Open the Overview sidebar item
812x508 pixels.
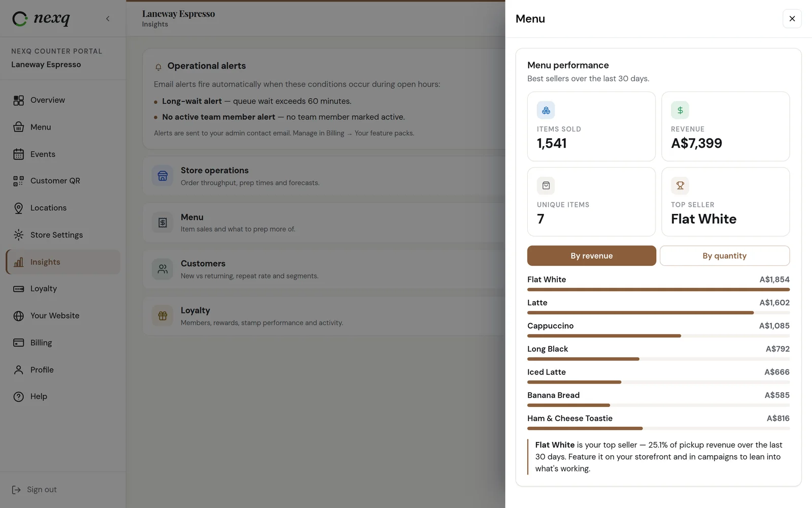(63, 100)
